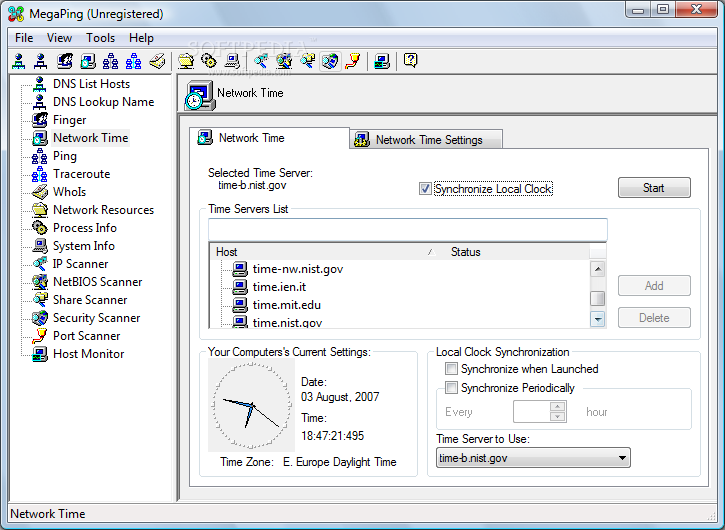Open the View menu
The height and width of the screenshot is (530, 725).
tap(59, 38)
